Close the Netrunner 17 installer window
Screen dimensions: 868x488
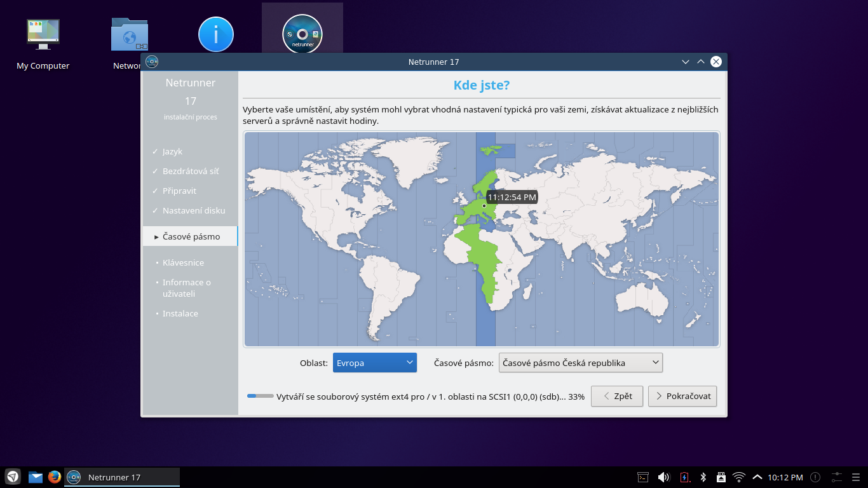point(716,62)
